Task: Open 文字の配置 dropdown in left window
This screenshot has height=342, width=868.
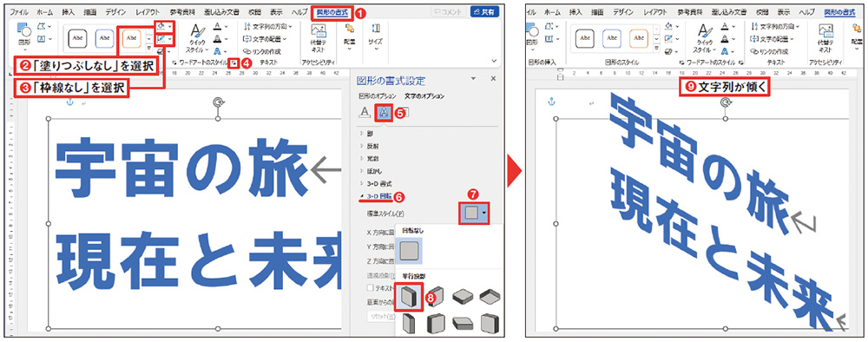Action: [265, 39]
